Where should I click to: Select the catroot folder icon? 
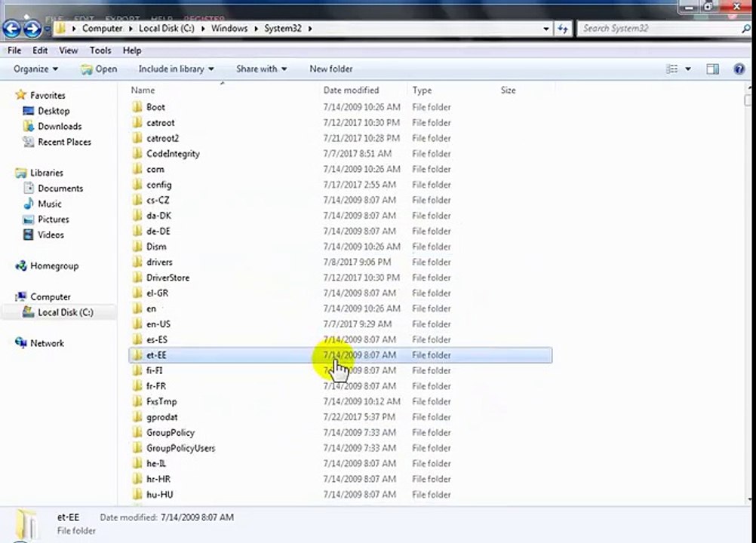point(137,122)
